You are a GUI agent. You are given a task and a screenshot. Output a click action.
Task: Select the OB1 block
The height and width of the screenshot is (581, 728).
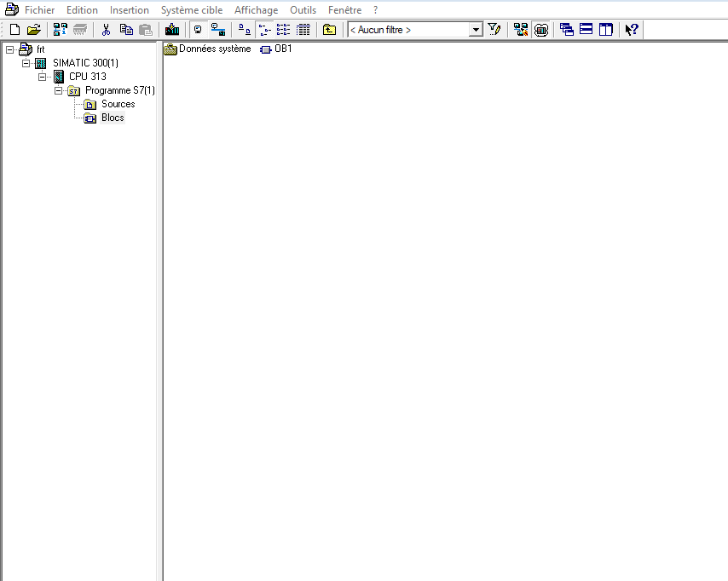[283, 49]
